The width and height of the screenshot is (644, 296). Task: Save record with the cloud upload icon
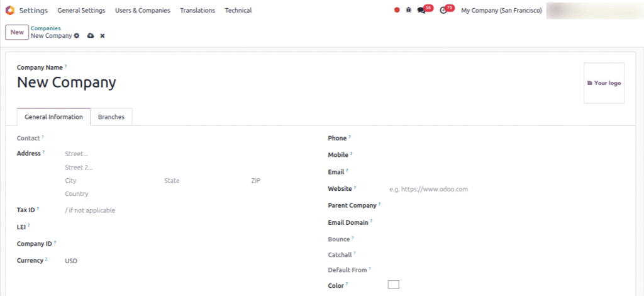[91, 36]
